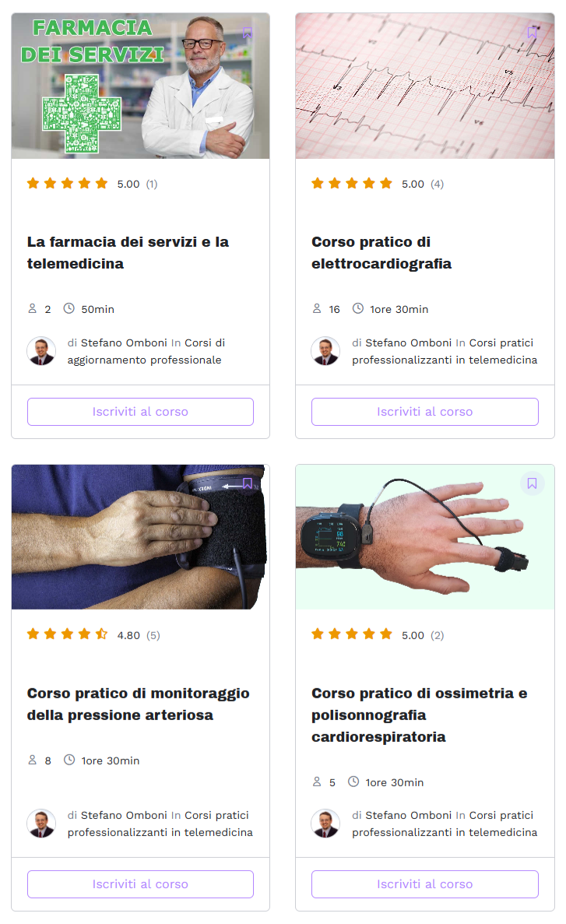
Task: Enroll in the farmacia dei servizi course
Action: coord(140,412)
